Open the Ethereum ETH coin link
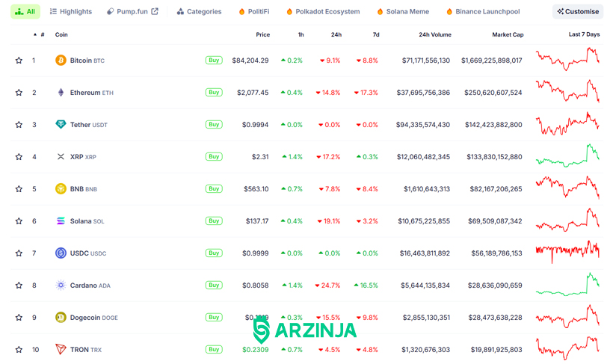This screenshot has width=610, height=364. (92, 93)
